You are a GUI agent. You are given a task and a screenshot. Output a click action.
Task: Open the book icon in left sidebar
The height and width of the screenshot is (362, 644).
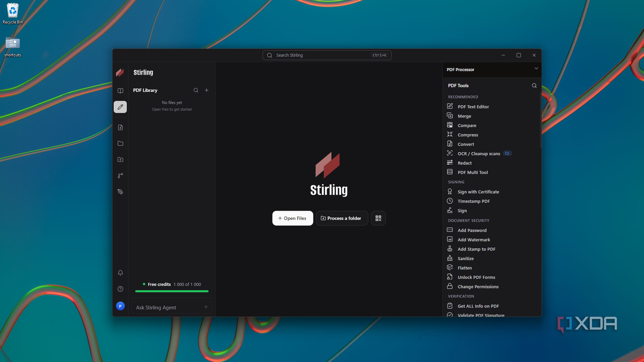(120, 91)
